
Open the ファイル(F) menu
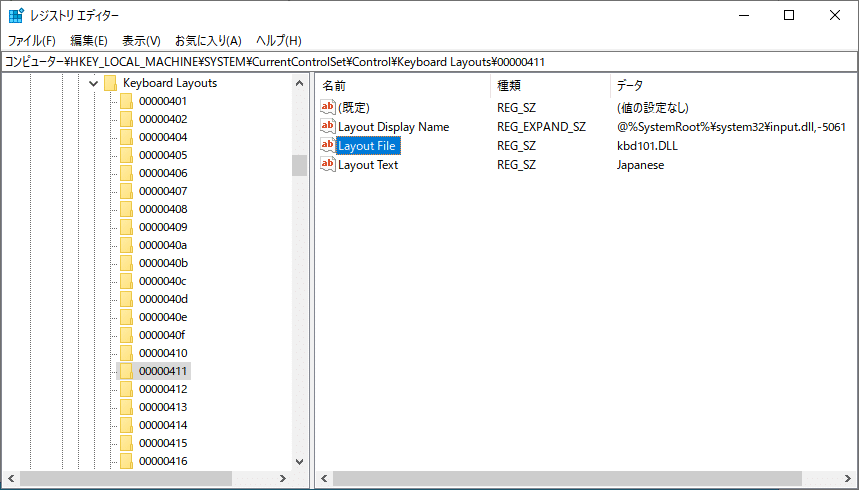(31, 41)
